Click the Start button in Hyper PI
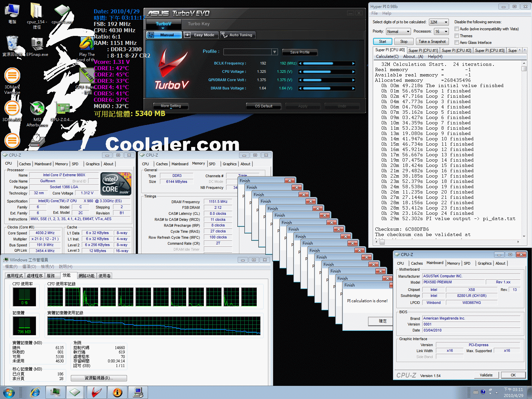This screenshot has width=532, height=399. coord(382,42)
